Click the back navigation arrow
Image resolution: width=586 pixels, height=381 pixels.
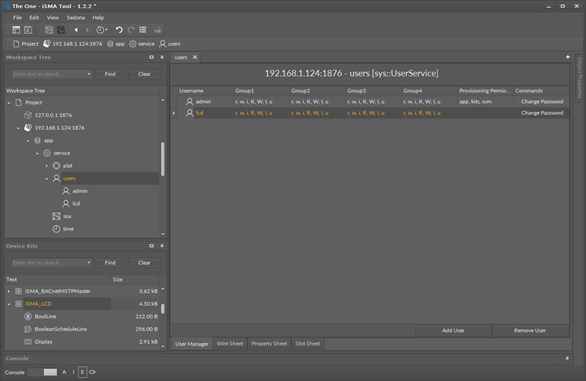coord(76,30)
